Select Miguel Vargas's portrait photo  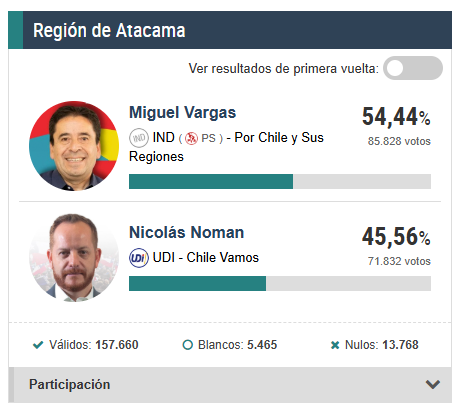click(x=74, y=146)
